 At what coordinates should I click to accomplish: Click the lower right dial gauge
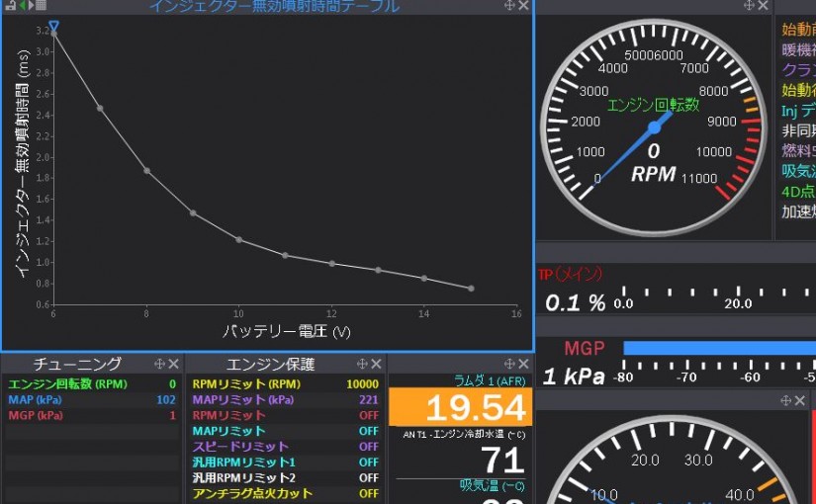click(672, 461)
